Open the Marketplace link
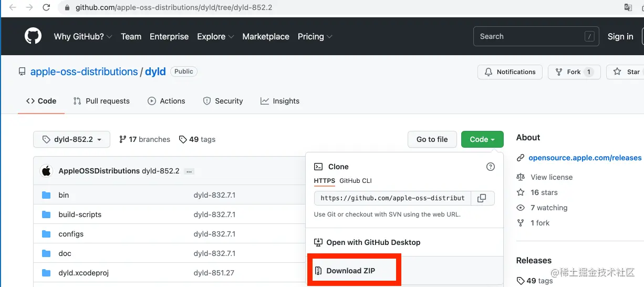This screenshot has height=287, width=644. [266, 36]
